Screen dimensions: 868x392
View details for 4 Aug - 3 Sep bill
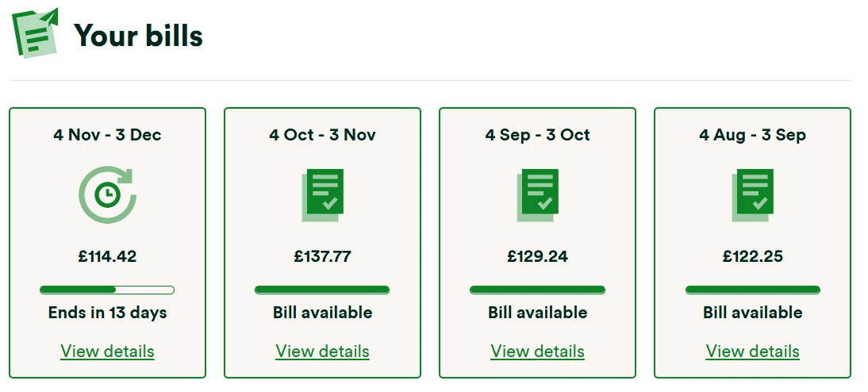752,351
